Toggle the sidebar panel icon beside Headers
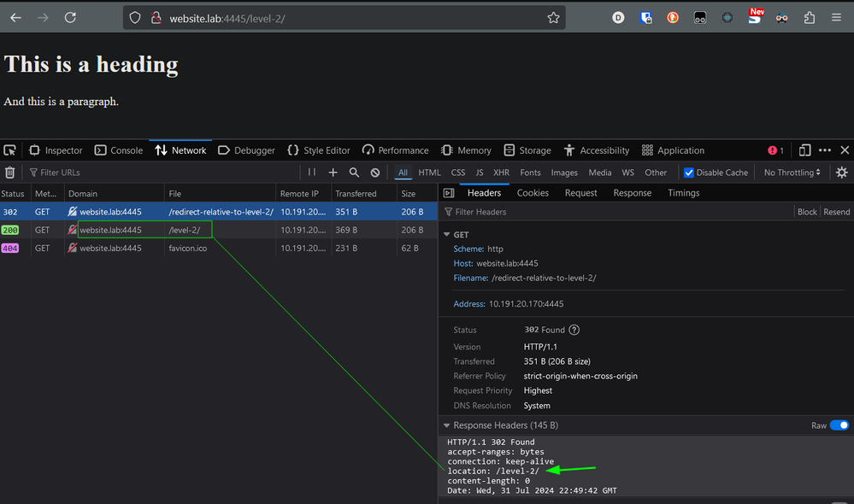The height and width of the screenshot is (504, 854). coord(449,193)
